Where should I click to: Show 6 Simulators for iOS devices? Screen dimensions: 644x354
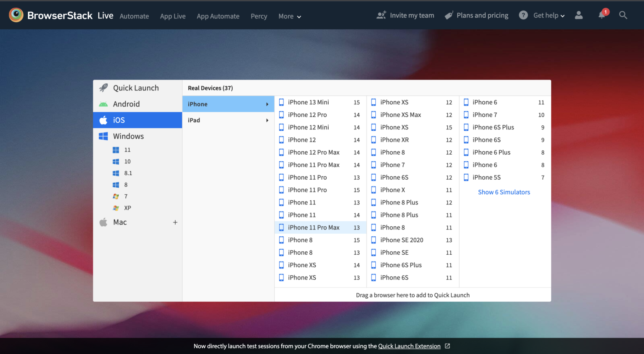(504, 192)
